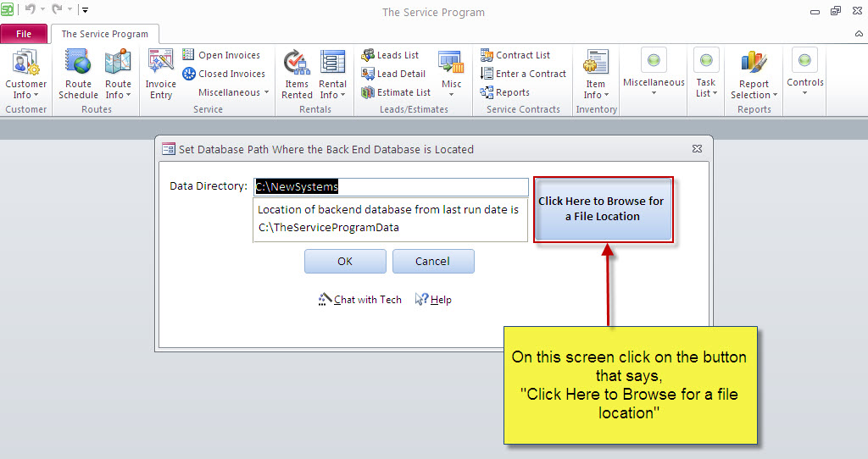Click the dialog title bar form icon
The height and width of the screenshot is (459, 868).
169,149
